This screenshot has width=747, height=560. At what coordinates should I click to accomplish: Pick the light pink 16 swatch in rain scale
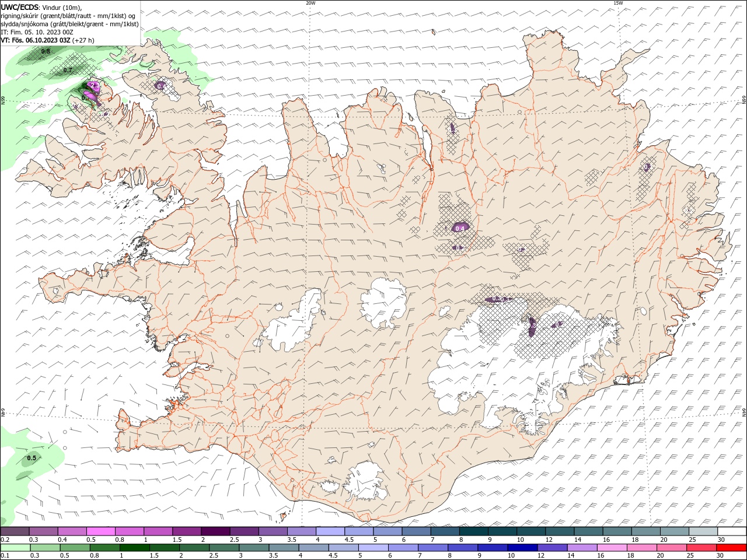(x=611, y=548)
